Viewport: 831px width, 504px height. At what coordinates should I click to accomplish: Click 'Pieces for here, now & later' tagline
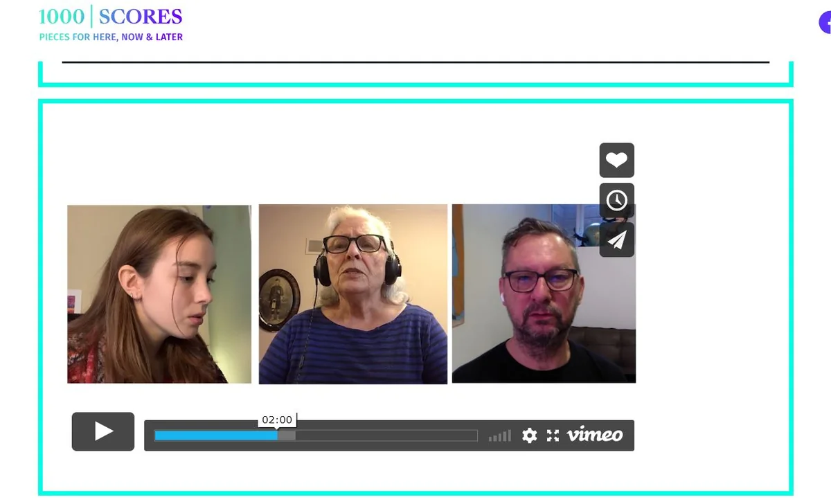click(111, 37)
